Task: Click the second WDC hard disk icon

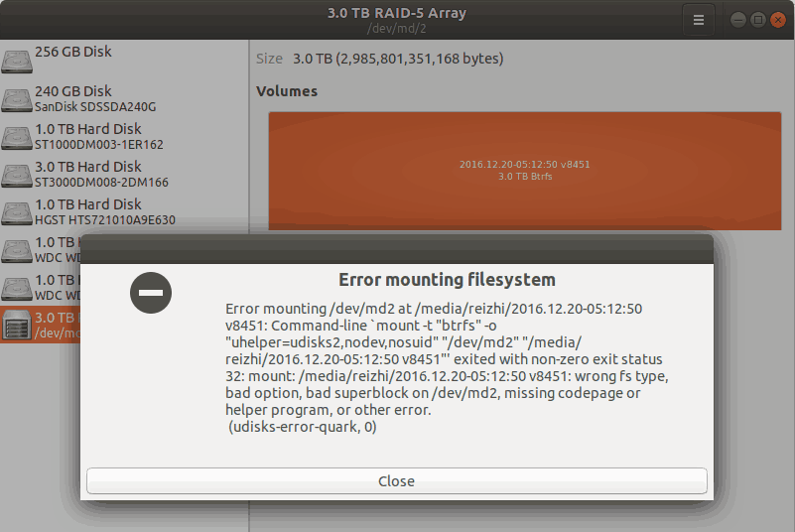Action: (x=17, y=289)
